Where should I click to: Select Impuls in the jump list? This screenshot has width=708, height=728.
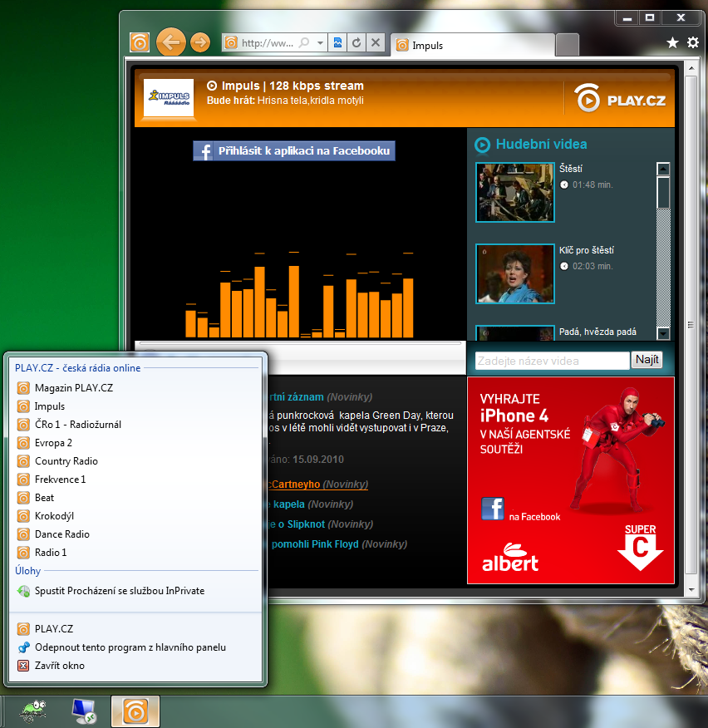(x=135, y=406)
